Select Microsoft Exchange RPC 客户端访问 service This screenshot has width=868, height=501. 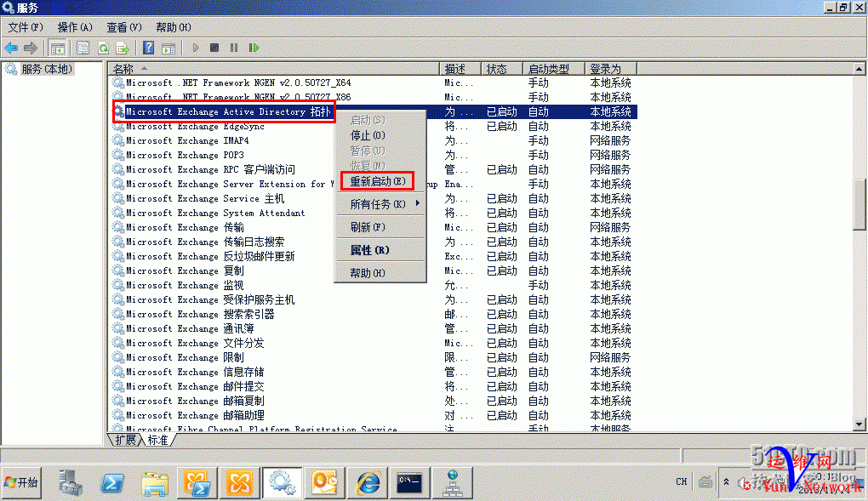[210, 169]
